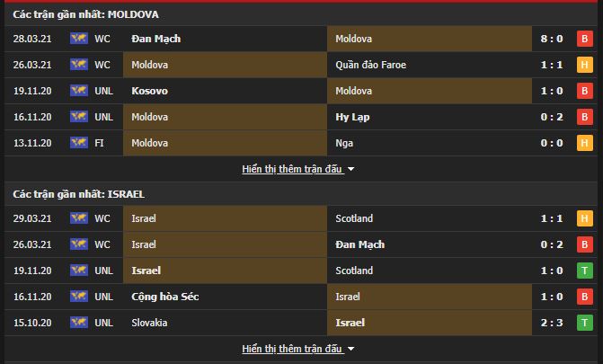Click the green T badge for Slovakia vs Israel
603x364 pixels.
pos(583,322)
